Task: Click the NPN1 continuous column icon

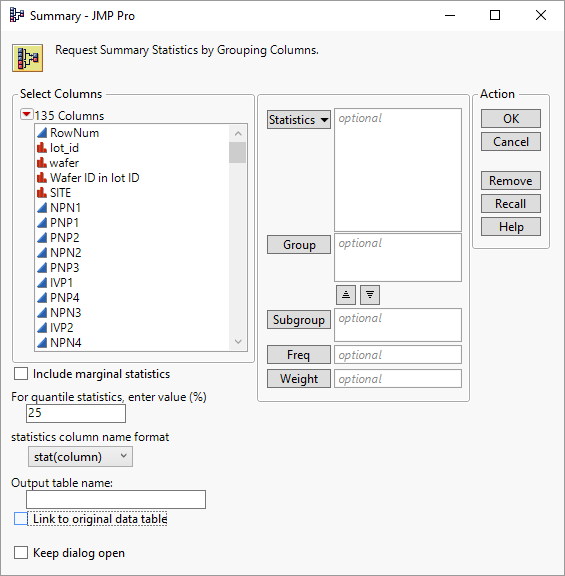Action: pyautogui.click(x=42, y=208)
